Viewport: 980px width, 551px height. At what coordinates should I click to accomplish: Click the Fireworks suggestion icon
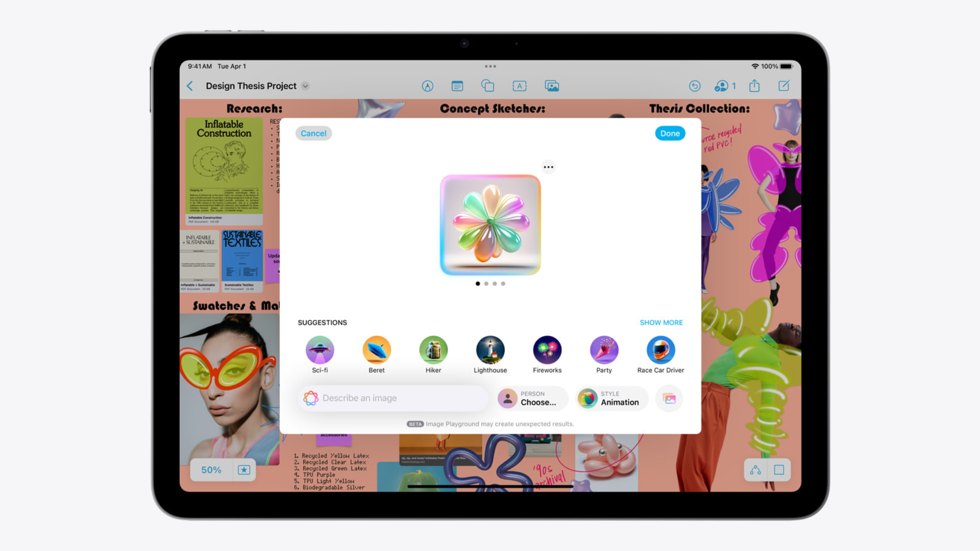click(x=547, y=349)
